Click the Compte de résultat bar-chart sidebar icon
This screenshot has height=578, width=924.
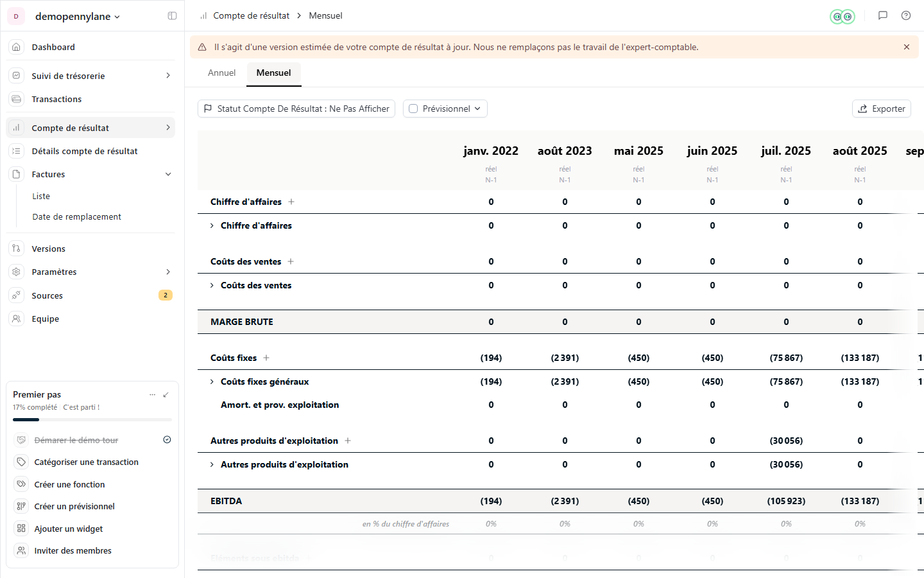[17, 128]
